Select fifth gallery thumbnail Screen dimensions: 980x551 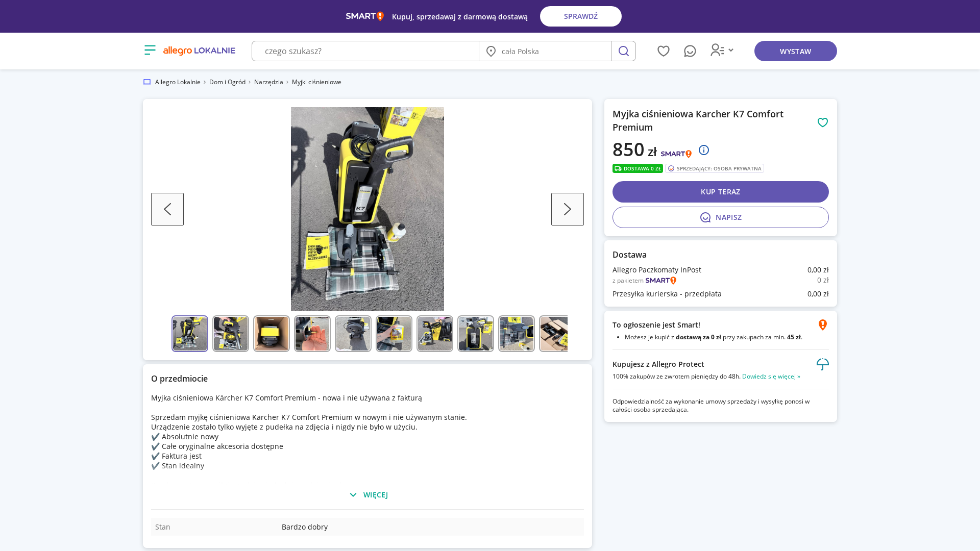tap(353, 334)
